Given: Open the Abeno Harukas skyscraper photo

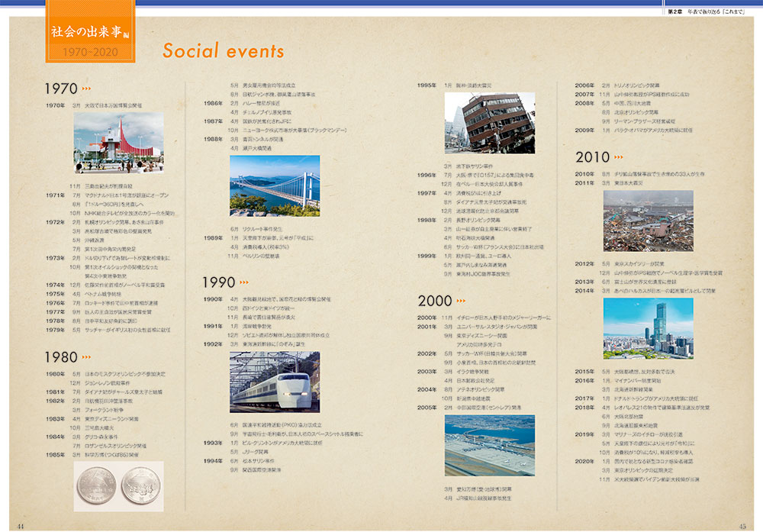Looking at the screenshot, I should [x=648, y=329].
